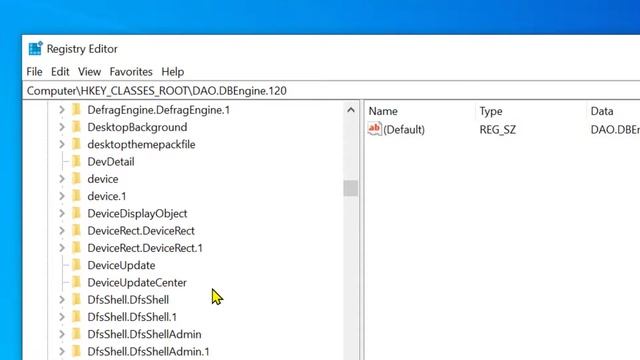Click the DfsShell.DfsShell.1 folder icon
Viewport: 640px width, 360px height.
[76, 316]
